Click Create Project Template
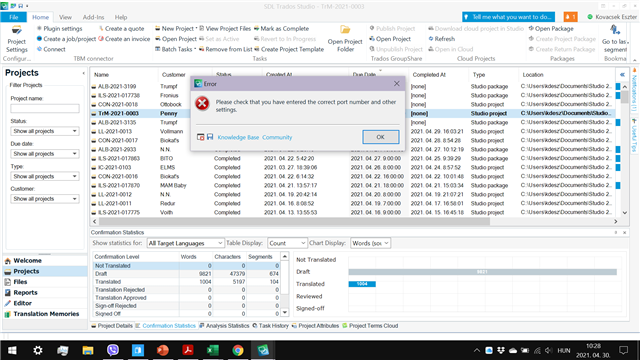 289,49
